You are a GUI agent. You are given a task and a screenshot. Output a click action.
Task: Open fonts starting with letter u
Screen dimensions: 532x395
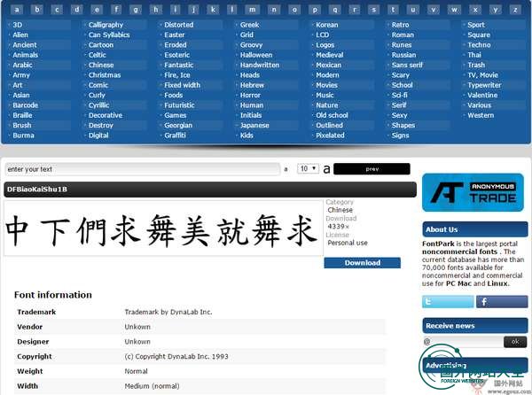tap(413, 10)
